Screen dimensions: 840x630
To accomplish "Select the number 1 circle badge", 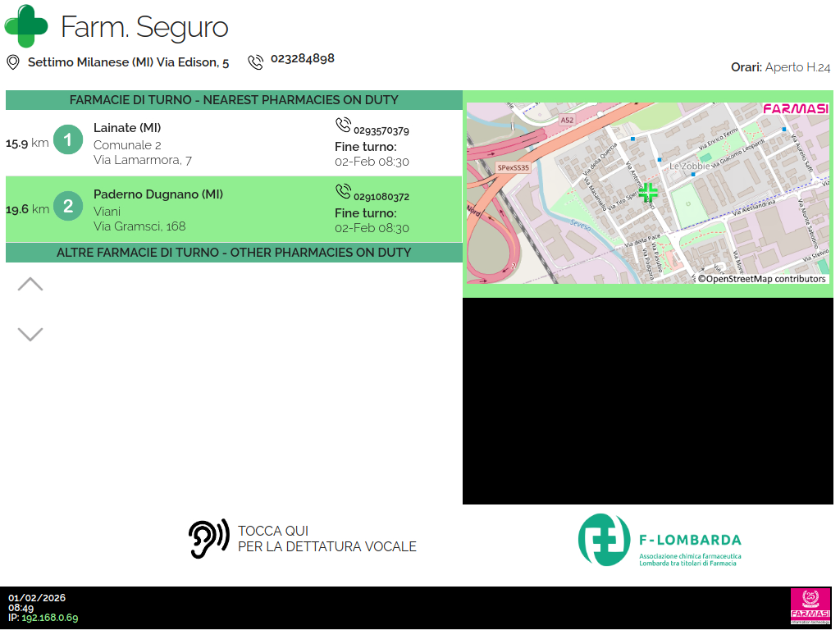I will coord(68,140).
